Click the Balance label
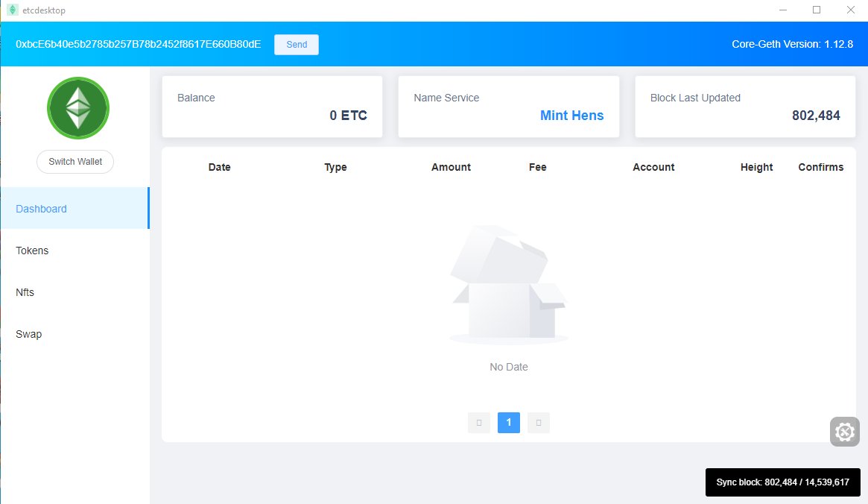Viewport: 868px width, 504px height. coord(196,98)
